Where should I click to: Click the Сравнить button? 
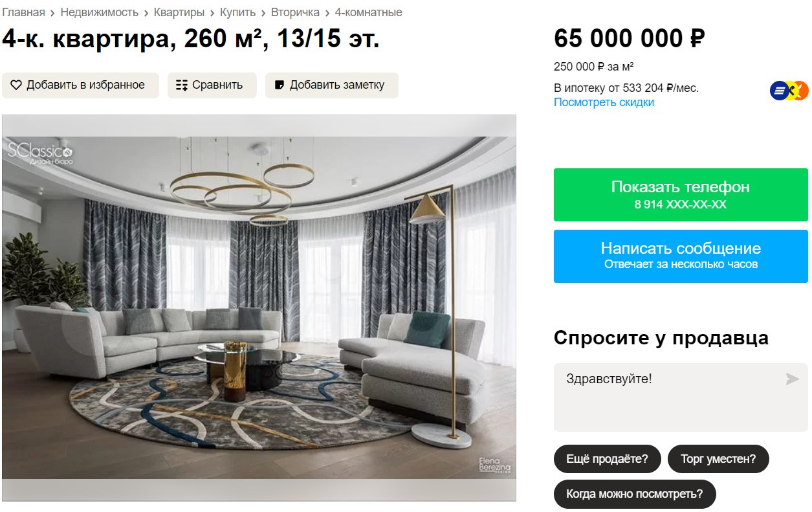212,85
